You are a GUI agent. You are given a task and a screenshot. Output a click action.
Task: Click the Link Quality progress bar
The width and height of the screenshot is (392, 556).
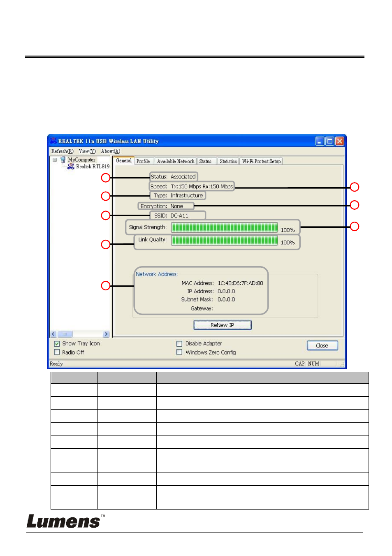click(225, 241)
